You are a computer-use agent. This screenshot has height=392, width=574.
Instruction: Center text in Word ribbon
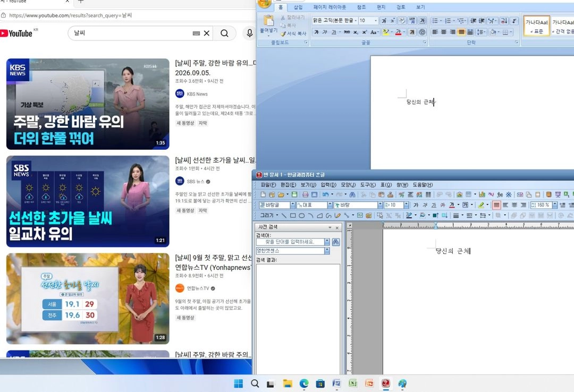pos(444,32)
